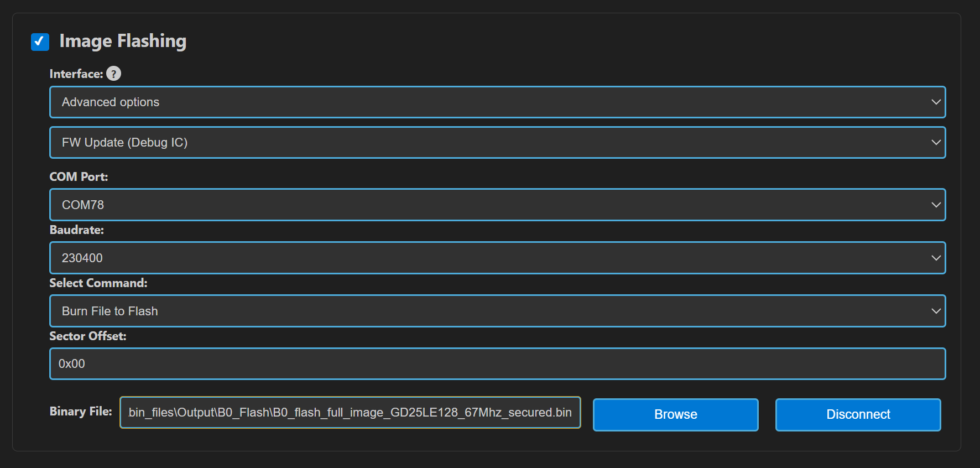This screenshot has height=468, width=980.
Task: Click the COM Port label
Action: (79, 177)
